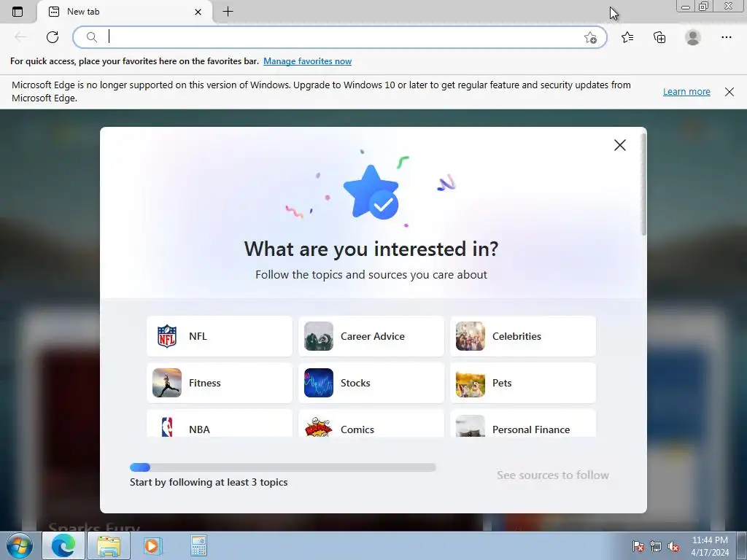Click the Show desktop button
Viewport: 747px width, 560px height.
pyautogui.click(x=742, y=545)
